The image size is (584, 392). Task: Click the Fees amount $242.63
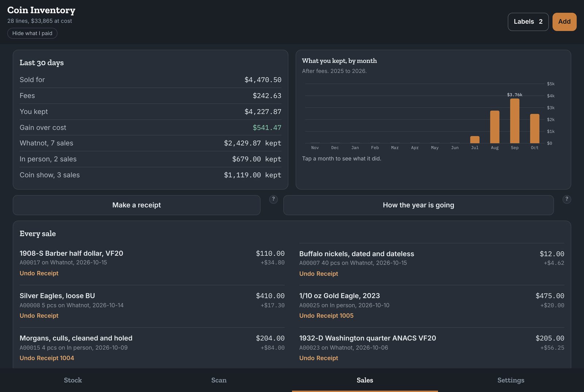(267, 96)
